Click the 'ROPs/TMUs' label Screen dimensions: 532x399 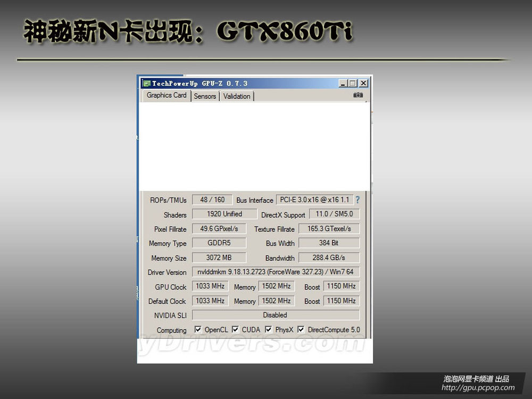[x=168, y=200]
